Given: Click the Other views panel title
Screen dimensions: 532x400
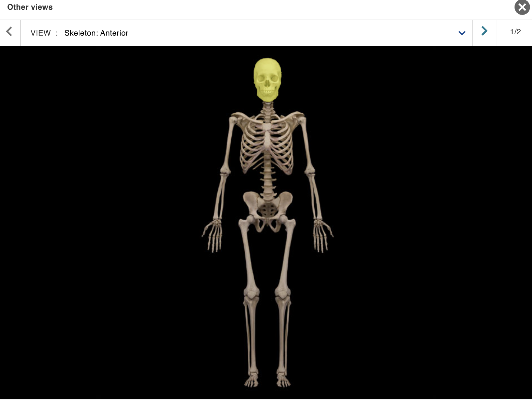Looking at the screenshot, I should tap(30, 7).
